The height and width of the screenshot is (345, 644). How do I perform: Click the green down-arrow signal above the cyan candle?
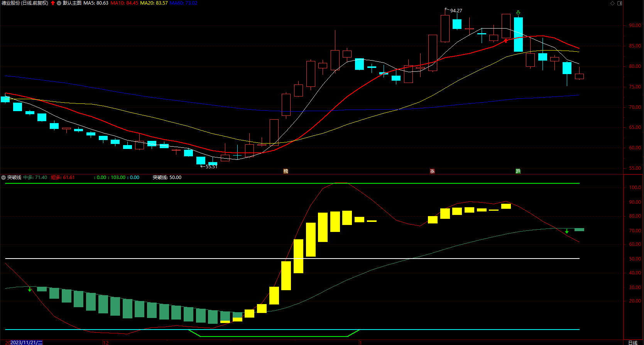coord(518,13)
